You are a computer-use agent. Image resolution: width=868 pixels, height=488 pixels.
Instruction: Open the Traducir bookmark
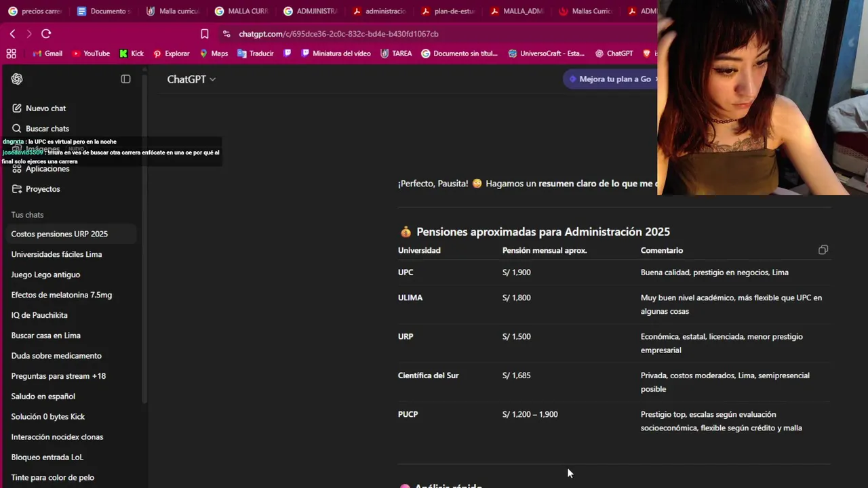255,54
